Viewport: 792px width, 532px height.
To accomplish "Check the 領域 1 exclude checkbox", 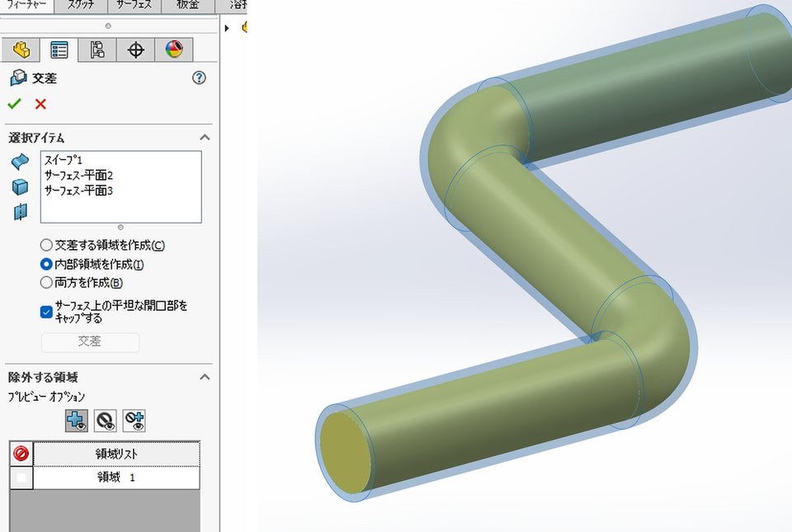I will click(21, 478).
